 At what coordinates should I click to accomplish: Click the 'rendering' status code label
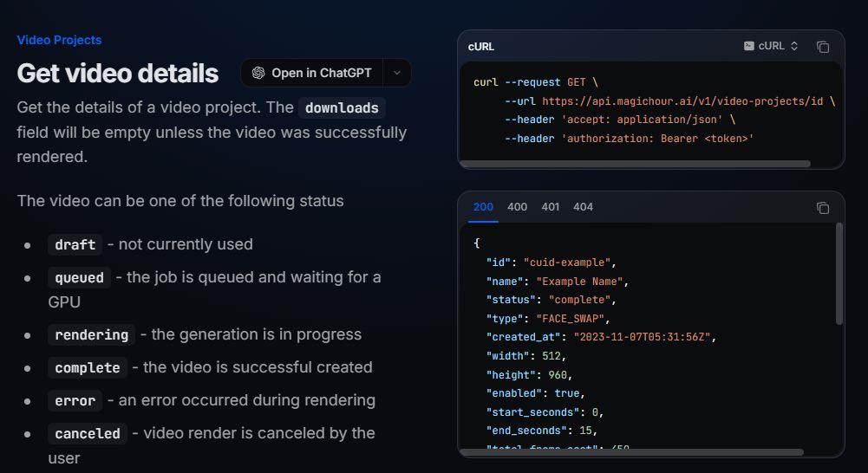(x=91, y=335)
